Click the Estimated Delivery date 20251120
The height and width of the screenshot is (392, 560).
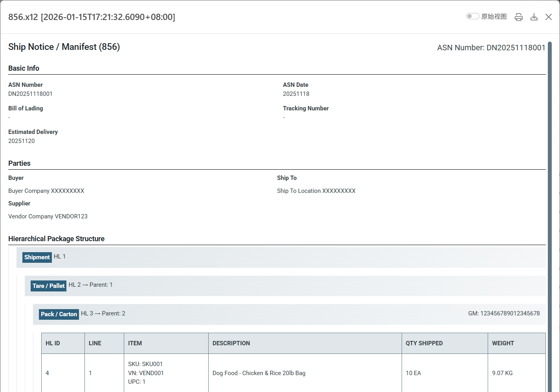22,141
